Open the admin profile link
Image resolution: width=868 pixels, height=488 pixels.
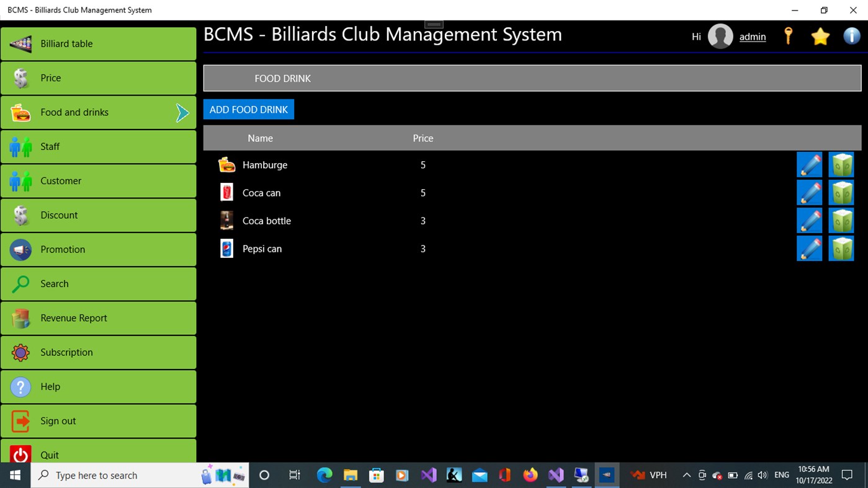pos(752,37)
